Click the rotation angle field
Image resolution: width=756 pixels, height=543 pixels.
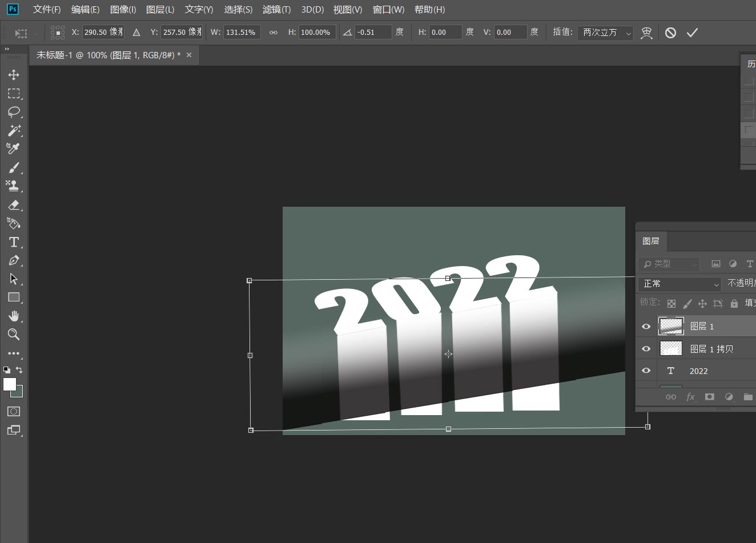tap(373, 33)
